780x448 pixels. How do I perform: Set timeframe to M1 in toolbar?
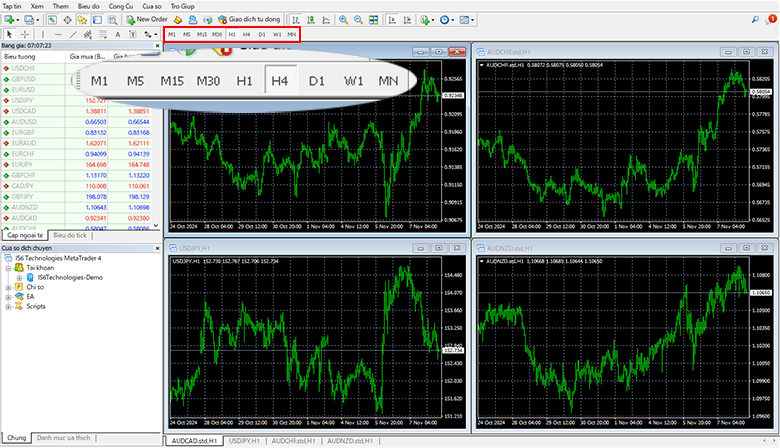point(172,34)
